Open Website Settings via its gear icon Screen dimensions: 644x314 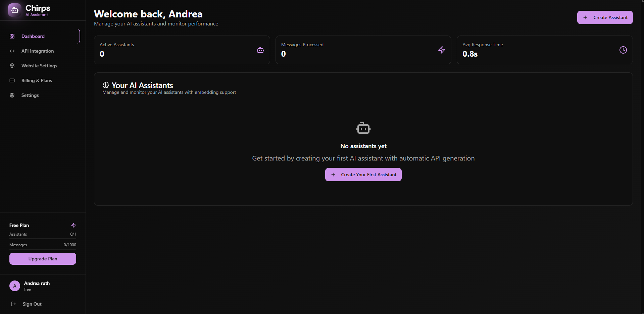pyautogui.click(x=12, y=66)
